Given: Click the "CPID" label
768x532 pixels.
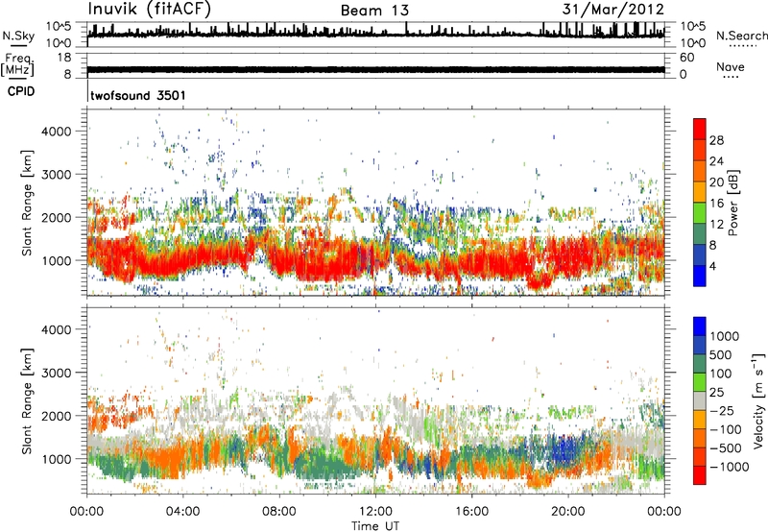Looking at the screenshot, I should click(20, 91).
